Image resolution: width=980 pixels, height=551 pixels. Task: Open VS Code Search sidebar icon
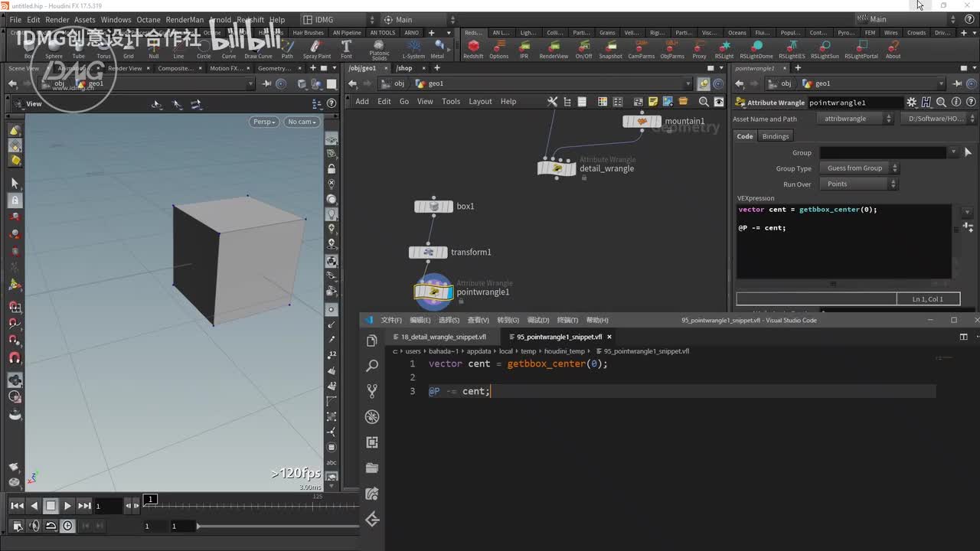(x=372, y=366)
